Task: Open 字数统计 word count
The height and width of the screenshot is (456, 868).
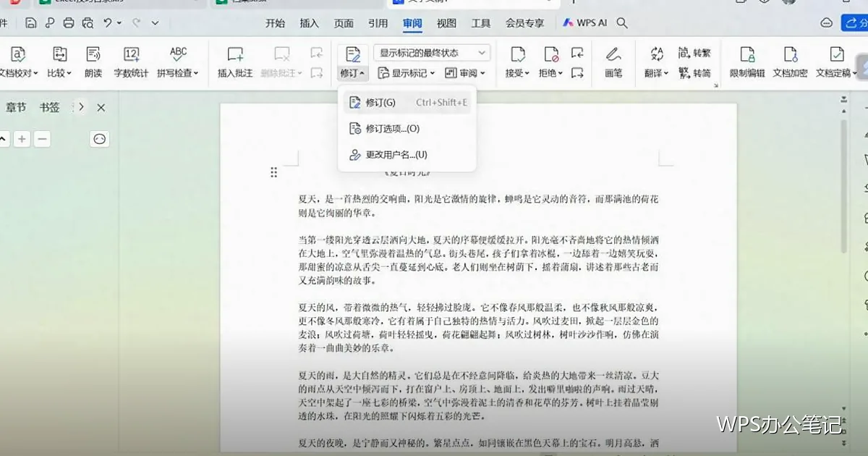Action: click(x=131, y=62)
